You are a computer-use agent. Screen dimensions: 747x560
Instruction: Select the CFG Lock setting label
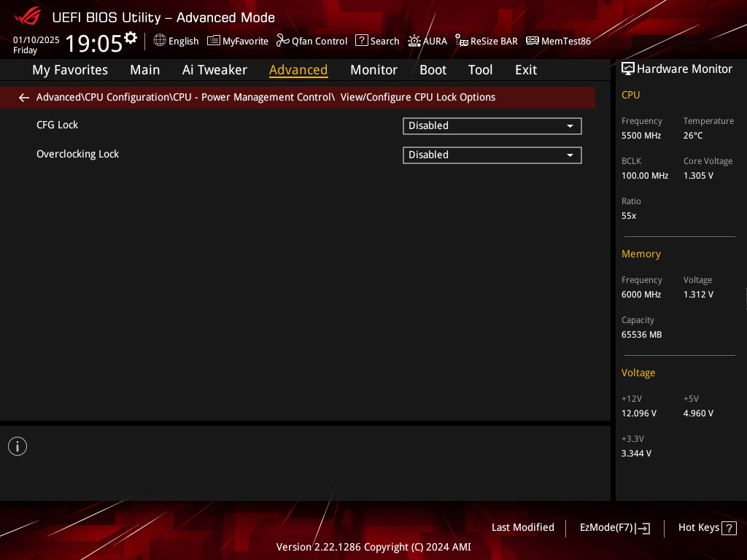[57, 125]
